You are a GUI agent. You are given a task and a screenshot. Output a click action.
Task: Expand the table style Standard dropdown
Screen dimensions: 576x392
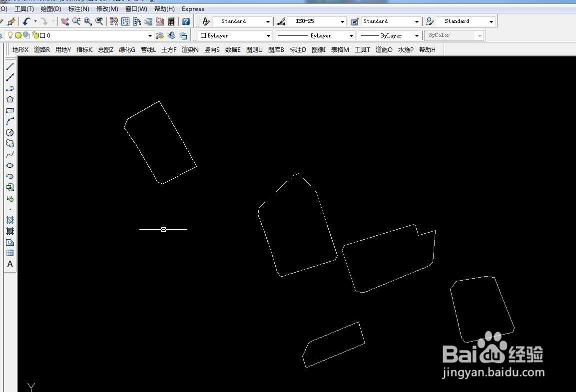[417, 21]
